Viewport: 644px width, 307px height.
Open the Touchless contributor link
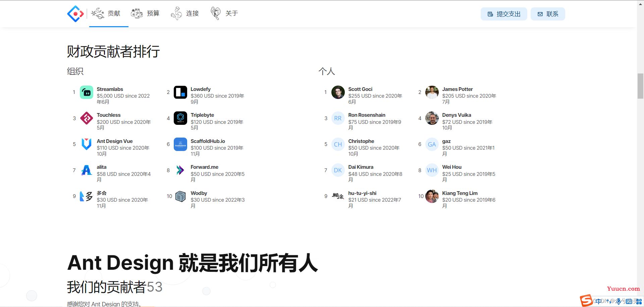(109, 115)
